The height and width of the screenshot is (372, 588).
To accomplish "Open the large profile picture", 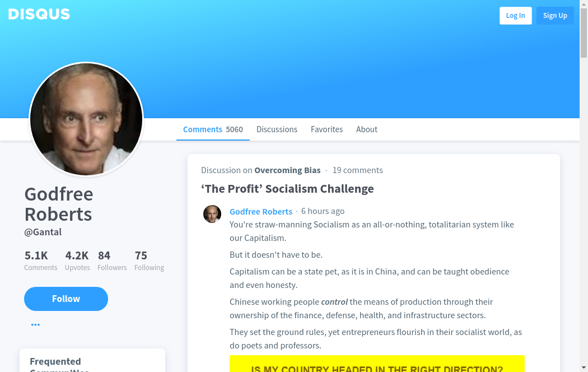I will click(86, 119).
